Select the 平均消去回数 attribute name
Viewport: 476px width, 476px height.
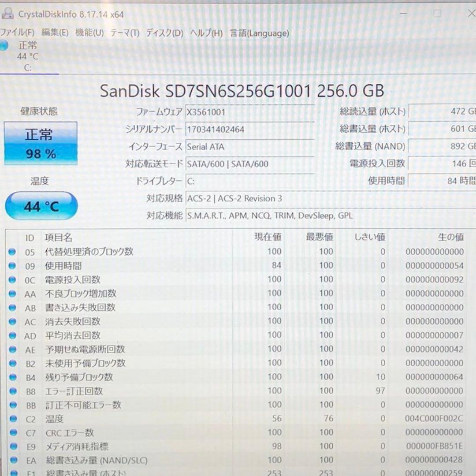[x=73, y=335]
